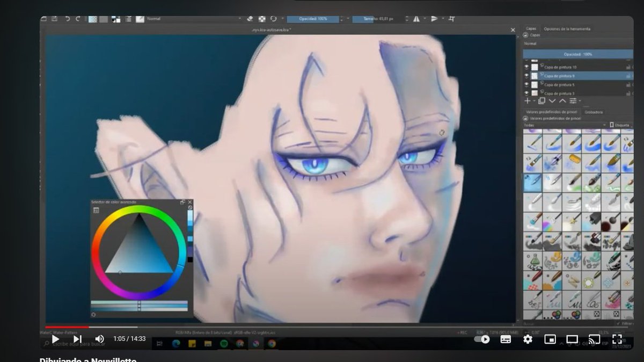Viewport: 644px width, 362px height.
Task: Switch to the Grabadora tab
Action: (x=594, y=112)
